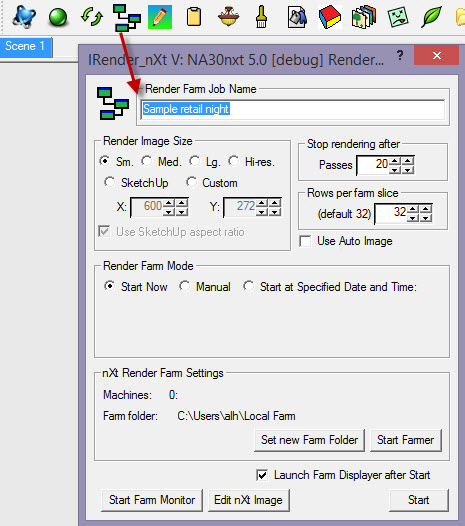This screenshot has height=526, width=465.
Task: Switch to the Scene 1 tab
Action: 25,46
